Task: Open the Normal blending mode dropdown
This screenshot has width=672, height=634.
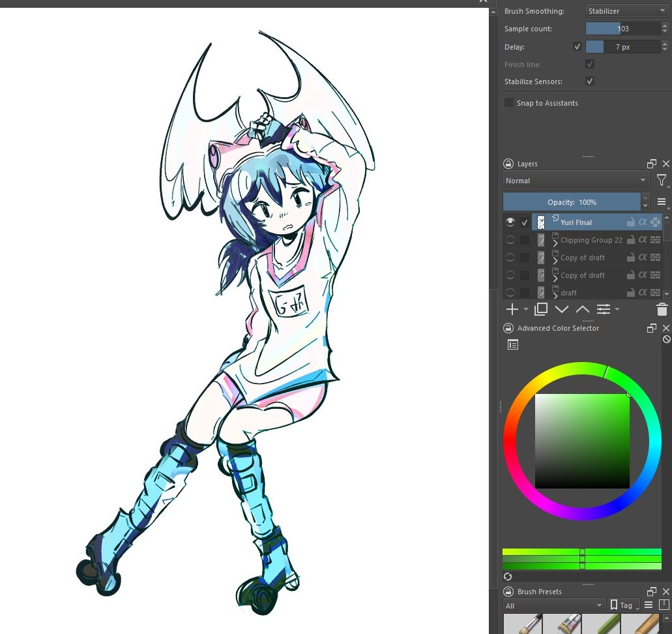Action: (x=576, y=181)
